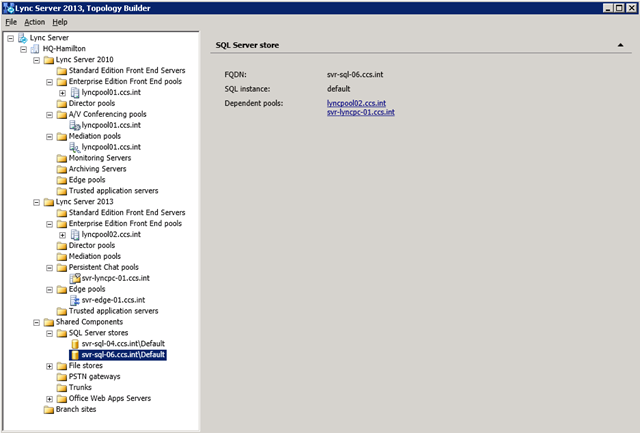
Task: Click the Branch sites folder icon
Action: 49,410
